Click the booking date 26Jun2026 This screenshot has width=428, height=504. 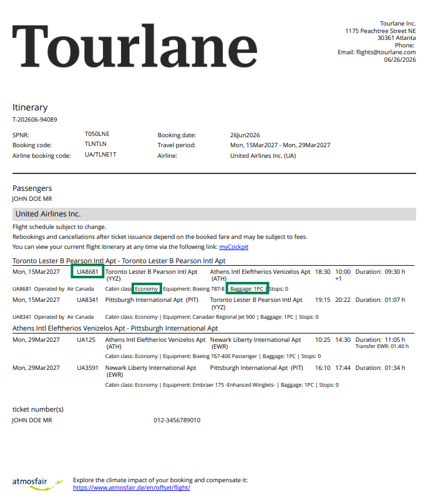[x=245, y=135]
